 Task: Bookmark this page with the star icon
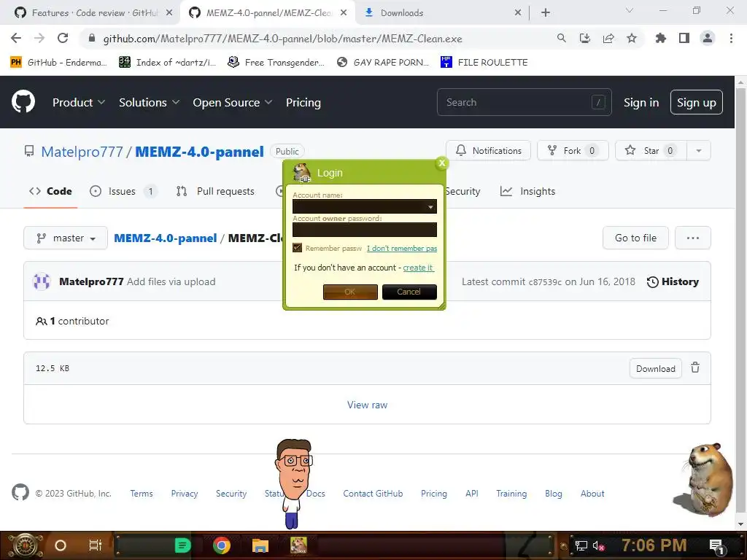632,38
